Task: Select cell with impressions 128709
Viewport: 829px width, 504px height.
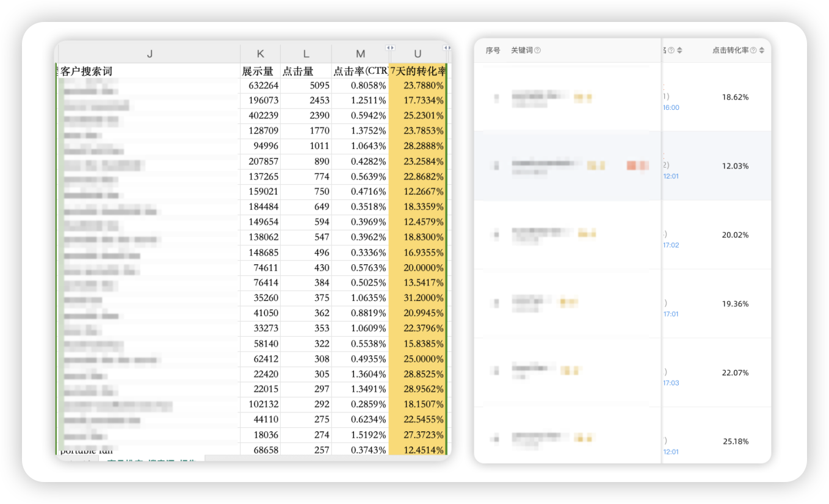Action: (261, 131)
